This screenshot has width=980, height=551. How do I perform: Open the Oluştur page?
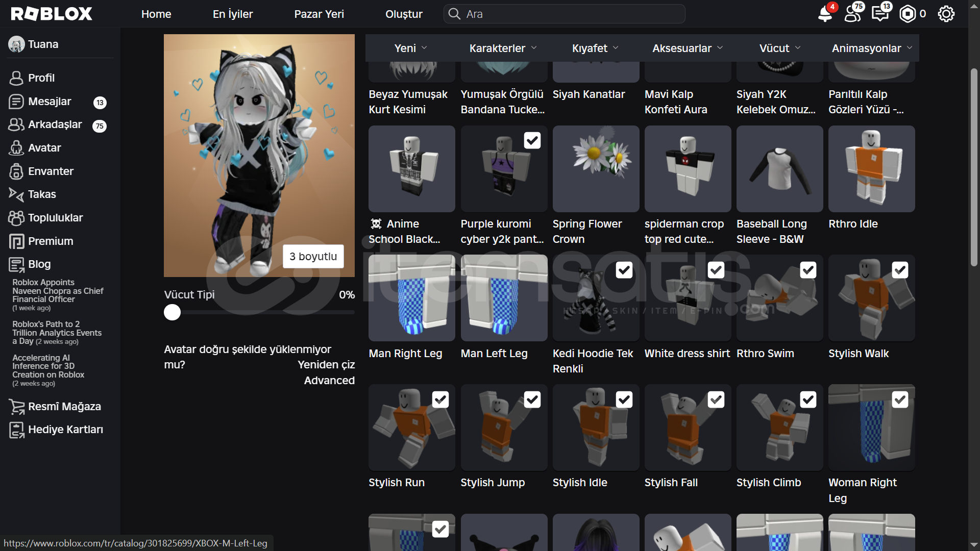click(x=404, y=14)
